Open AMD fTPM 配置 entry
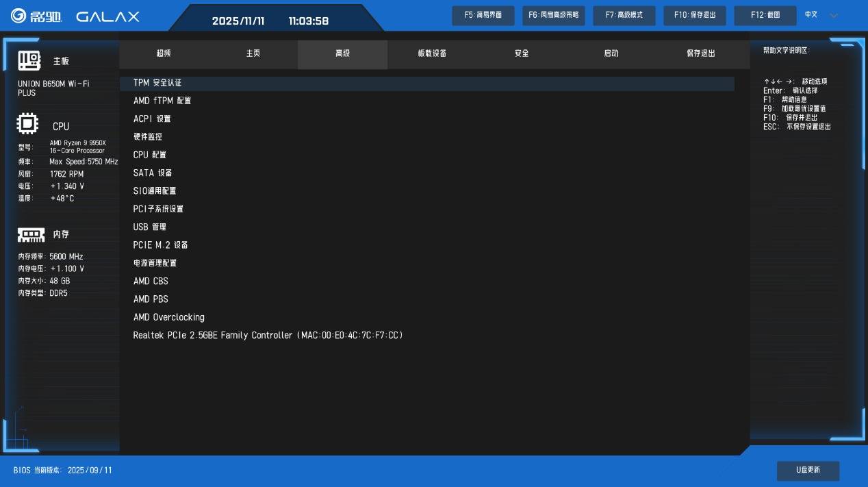This screenshot has height=487, width=868. (x=162, y=101)
